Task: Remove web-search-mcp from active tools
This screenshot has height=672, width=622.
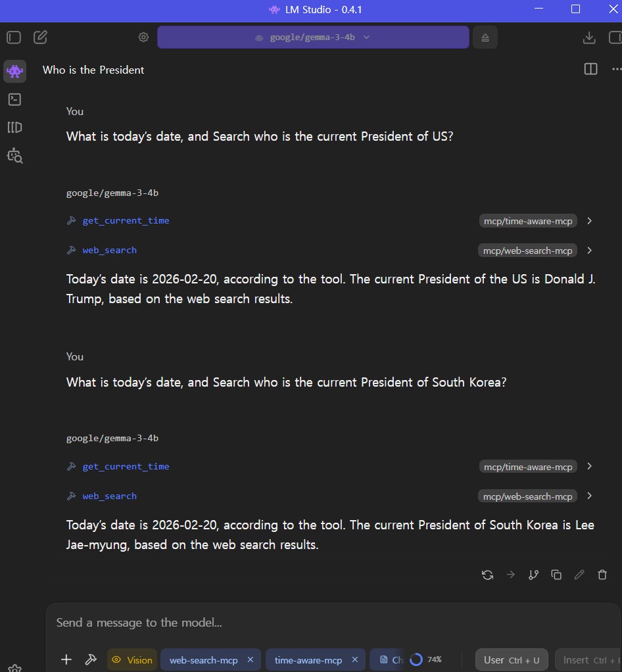Action: [x=251, y=660]
